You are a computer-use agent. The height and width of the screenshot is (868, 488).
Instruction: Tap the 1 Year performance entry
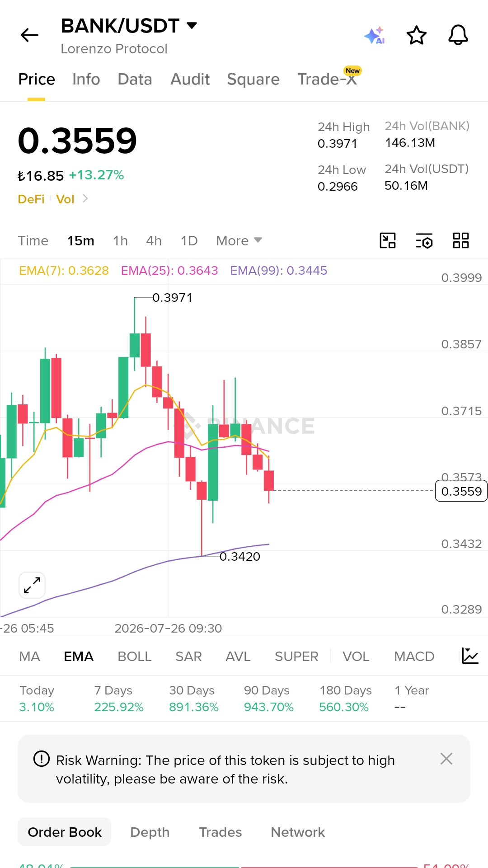[412, 699]
